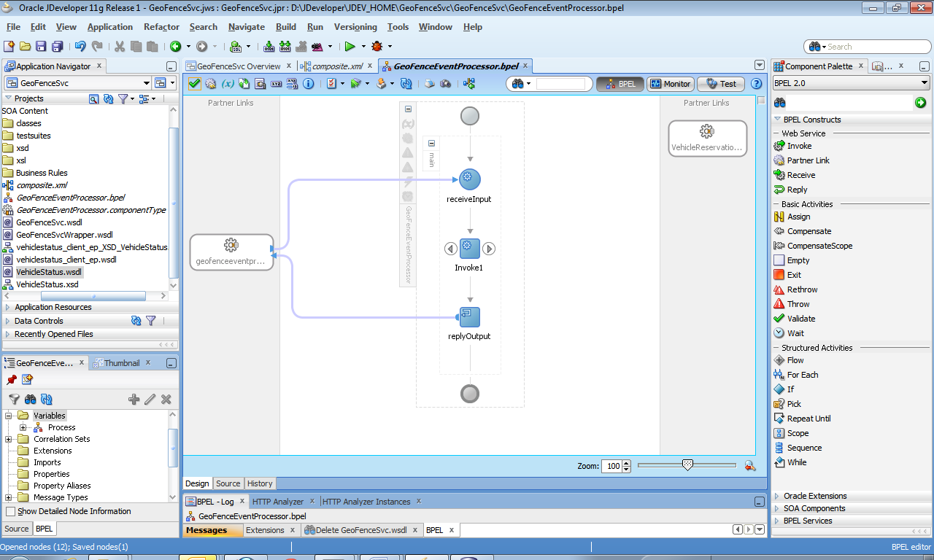
Task: Click the camera snapshot icon in BPEL toolbar
Action: pyautogui.click(x=445, y=83)
